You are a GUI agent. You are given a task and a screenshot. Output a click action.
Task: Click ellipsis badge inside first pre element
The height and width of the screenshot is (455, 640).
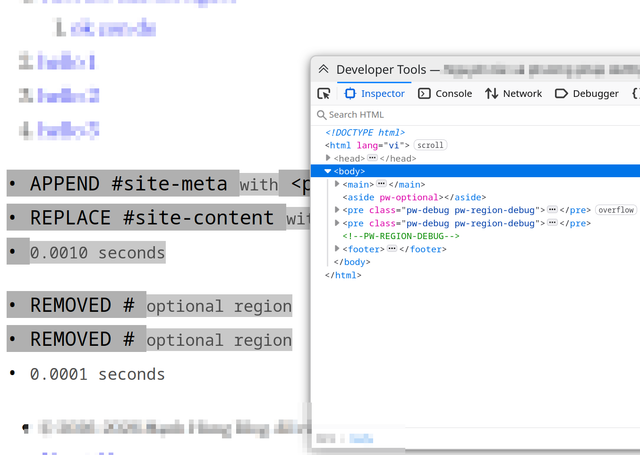coord(552,210)
